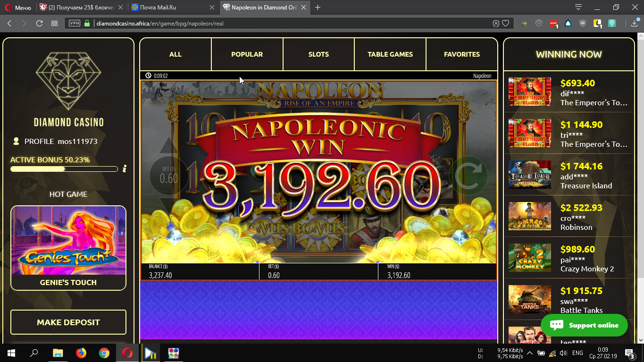Launch Firefox from the taskbar
The image size is (644, 362).
(x=81, y=353)
